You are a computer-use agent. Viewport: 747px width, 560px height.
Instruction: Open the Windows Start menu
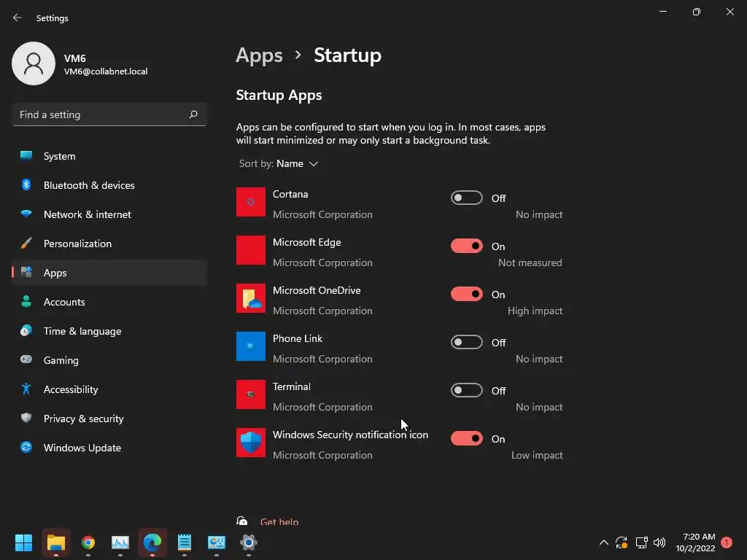coord(23,542)
